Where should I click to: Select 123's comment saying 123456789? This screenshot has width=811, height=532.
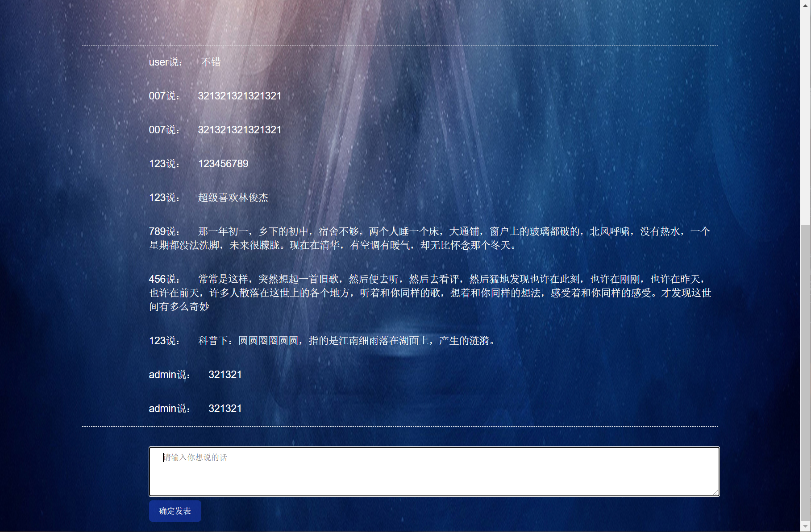pos(223,164)
